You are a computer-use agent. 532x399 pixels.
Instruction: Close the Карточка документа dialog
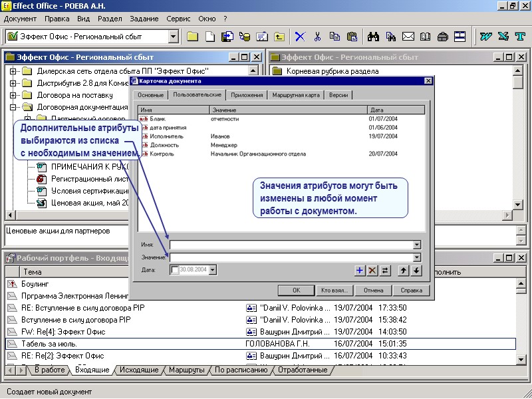click(x=428, y=80)
